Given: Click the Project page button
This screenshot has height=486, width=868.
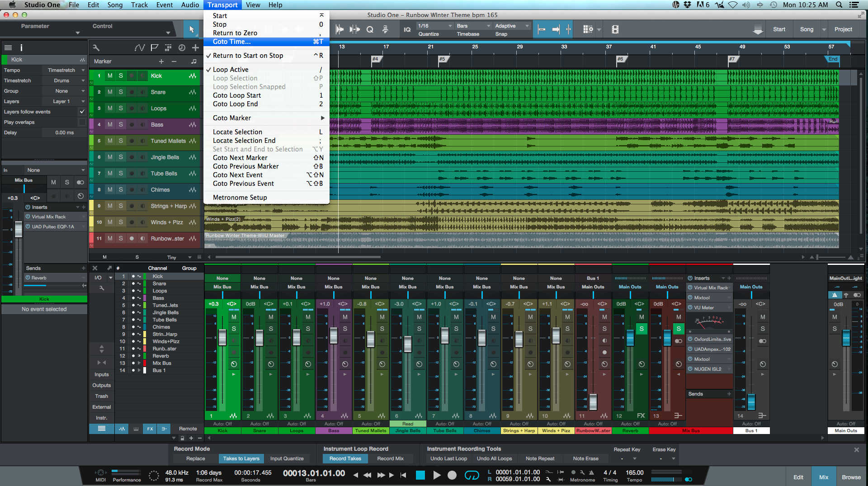Looking at the screenshot, I should click(843, 29).
